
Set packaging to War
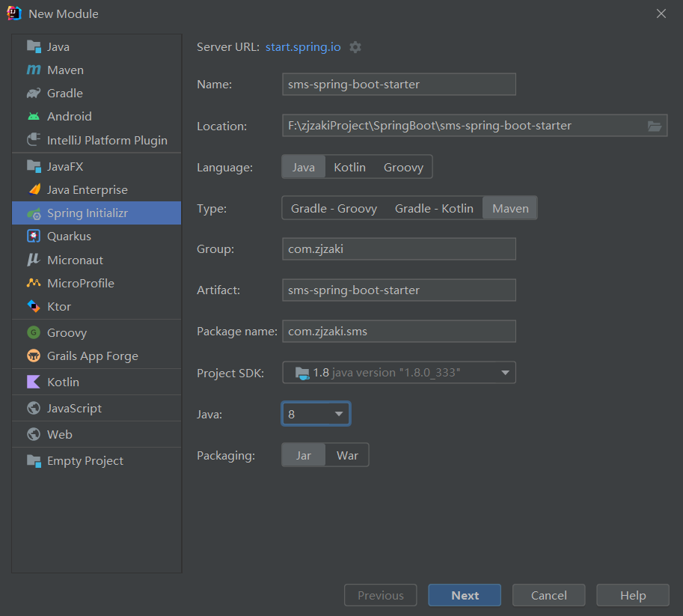[347, 455]
